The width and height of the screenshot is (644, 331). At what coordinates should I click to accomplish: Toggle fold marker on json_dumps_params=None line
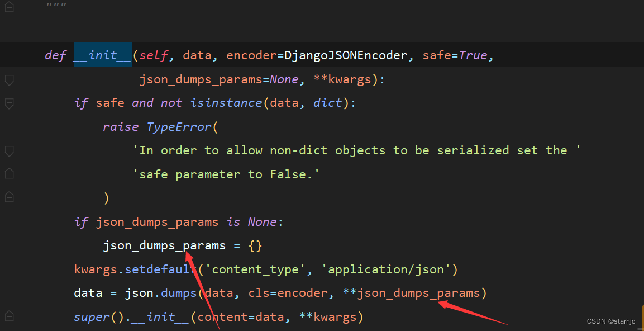coord(9,79)
